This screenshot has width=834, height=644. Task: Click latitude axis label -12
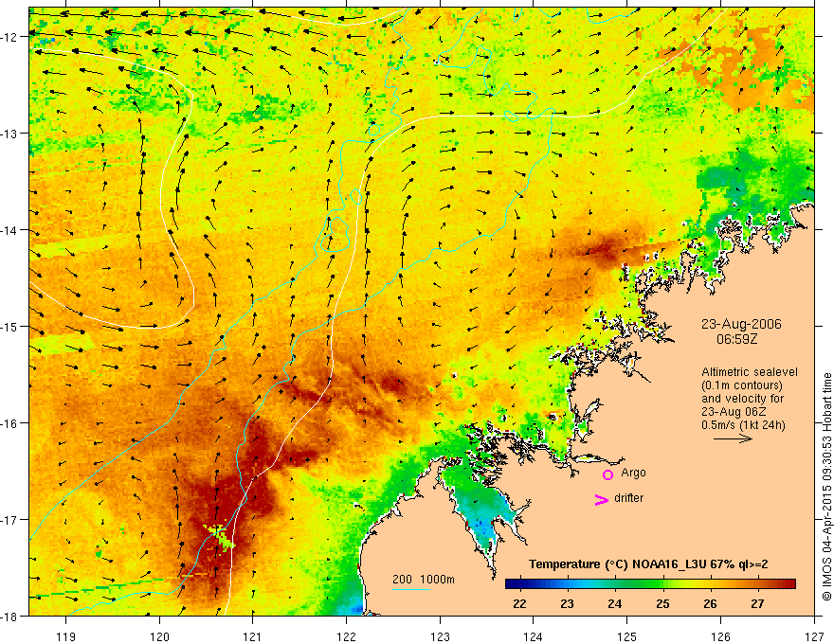[x=10, y=37]
